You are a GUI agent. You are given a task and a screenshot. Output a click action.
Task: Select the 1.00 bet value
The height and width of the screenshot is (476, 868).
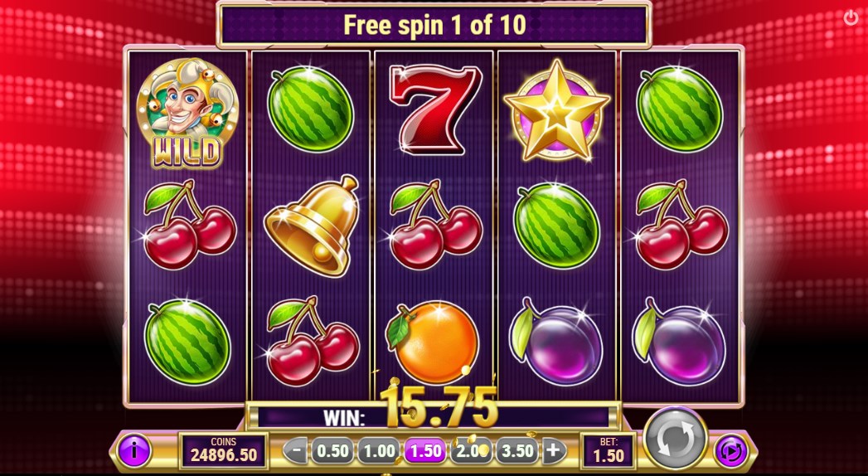click(x=379, y=451)
